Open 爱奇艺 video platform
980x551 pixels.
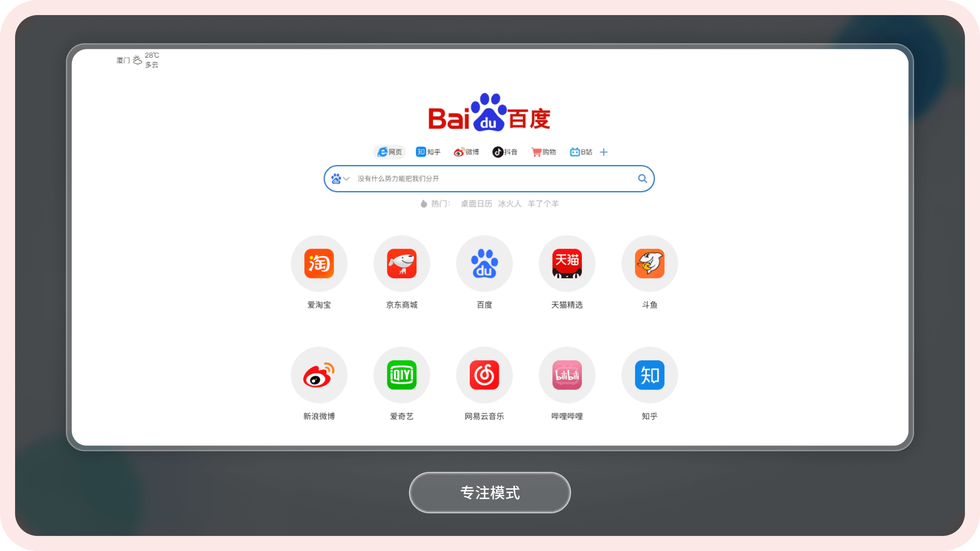coord(401,375)
